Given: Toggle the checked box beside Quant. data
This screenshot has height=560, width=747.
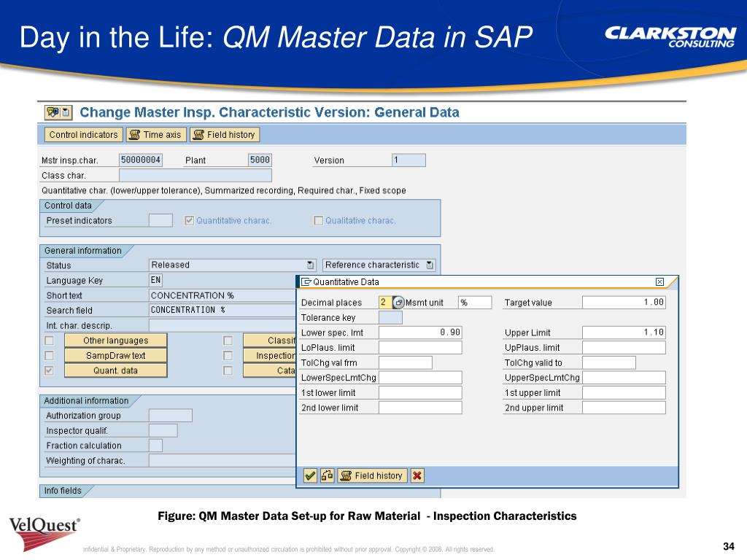Looking at the screenshot, I should [x=49, y=370].
